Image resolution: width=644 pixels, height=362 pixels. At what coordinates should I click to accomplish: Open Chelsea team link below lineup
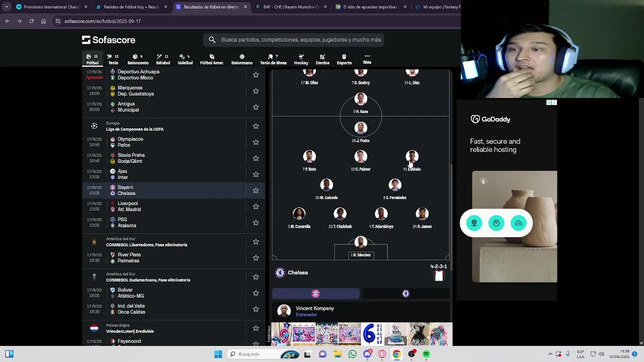(292, 273)
